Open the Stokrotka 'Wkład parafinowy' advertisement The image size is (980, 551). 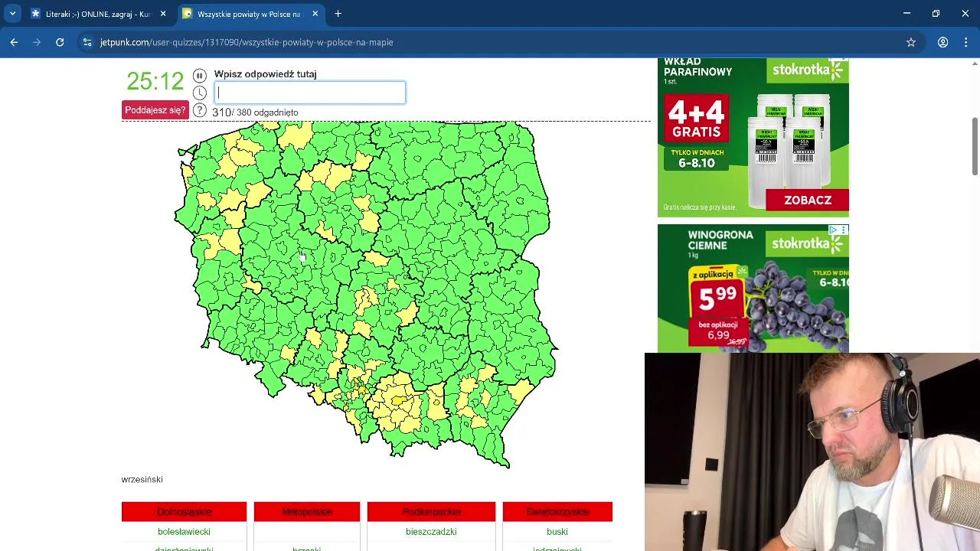(753, 137)
